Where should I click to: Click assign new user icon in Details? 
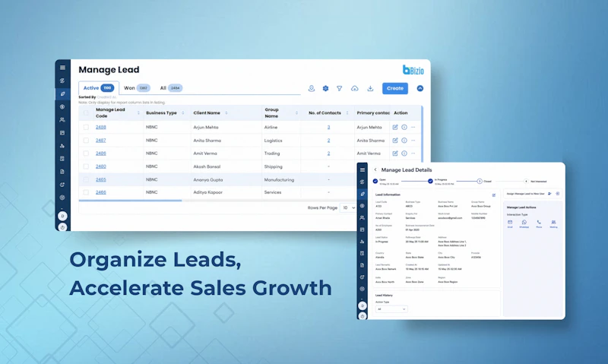click(549, 194)
